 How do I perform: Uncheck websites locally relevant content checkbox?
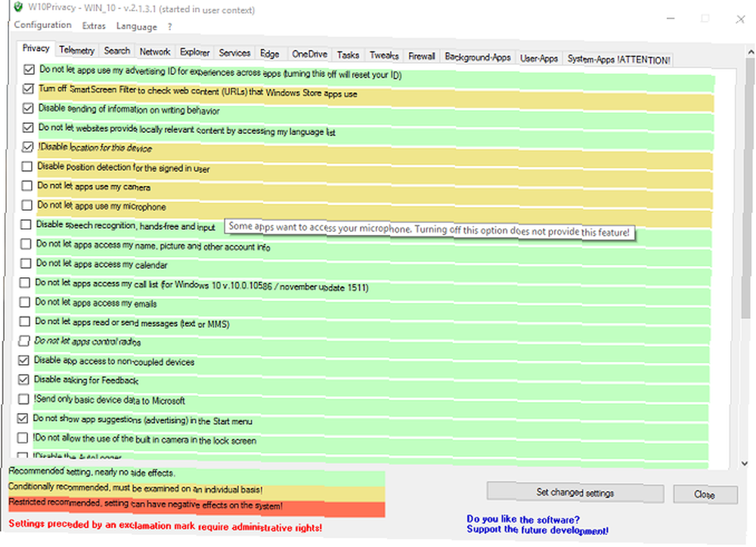pos(28,127)
